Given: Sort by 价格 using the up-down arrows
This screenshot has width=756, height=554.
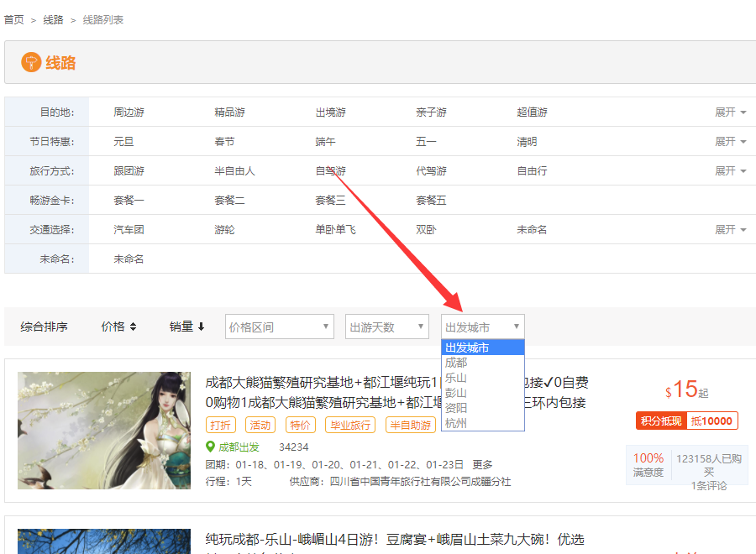Looking at the screenshot, I should 133,327.
